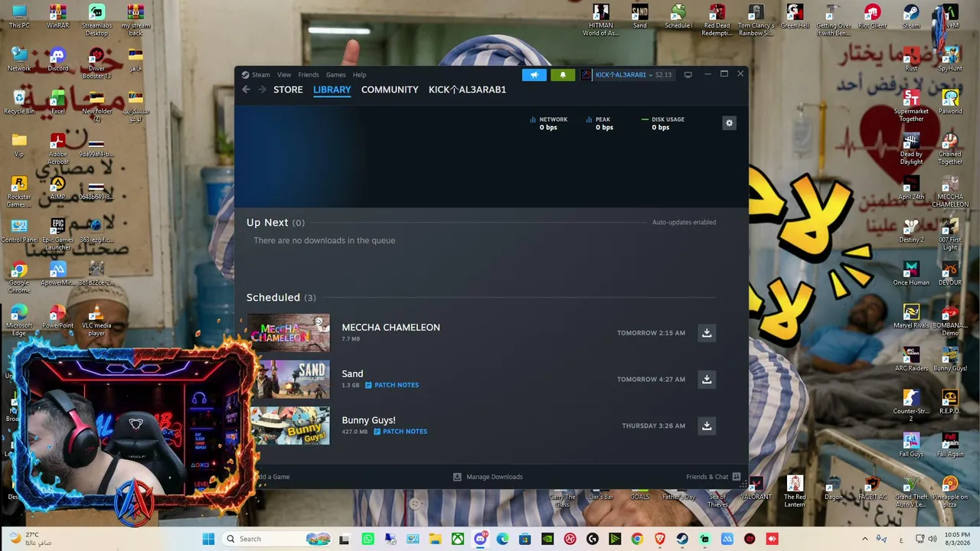Click the download icon for Bunny Guys!
This screenshot has width=980, height=551.
[x=707, y=425]
